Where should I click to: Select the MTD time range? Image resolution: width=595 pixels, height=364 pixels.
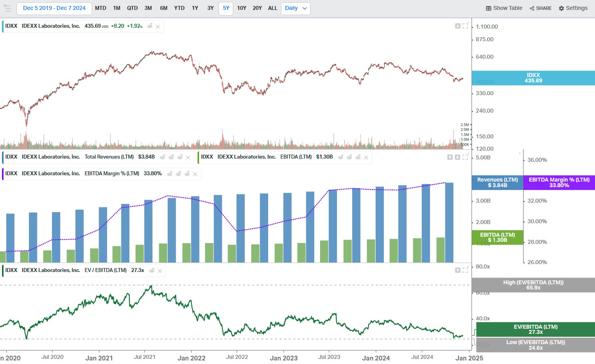101,8
